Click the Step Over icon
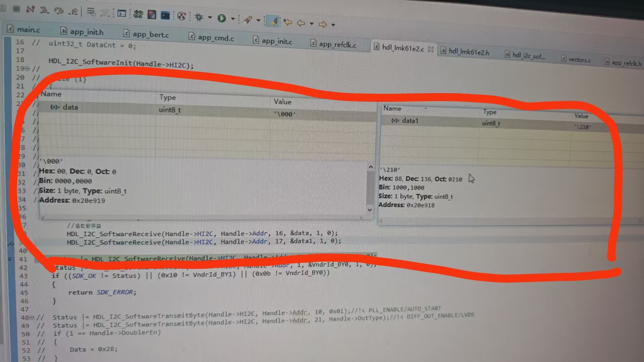This screenshot has height=362, width=644. point(59,11)
